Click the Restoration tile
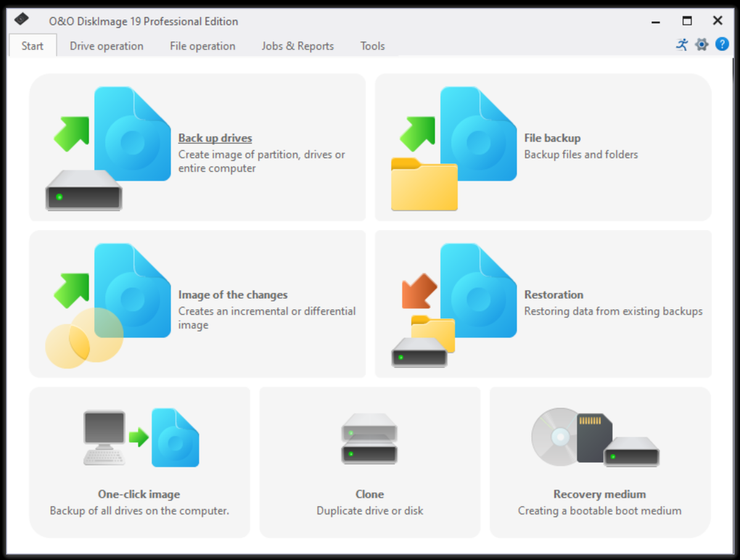Image resolution: width=740 pixels, height=560 pixels. click(x=543, y=304)
